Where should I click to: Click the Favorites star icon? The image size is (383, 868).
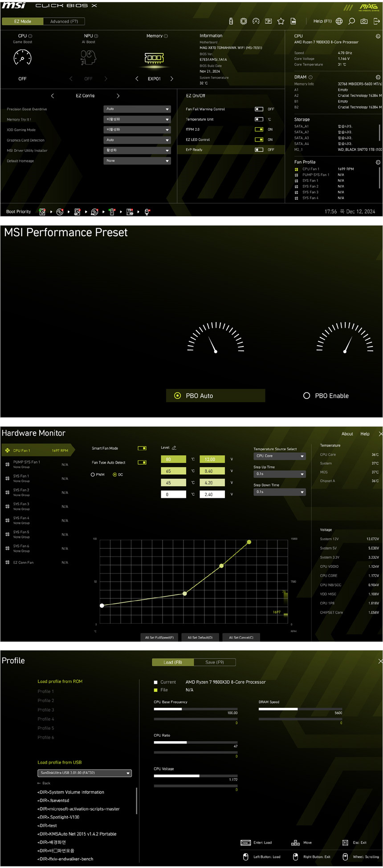click(281, 21)
